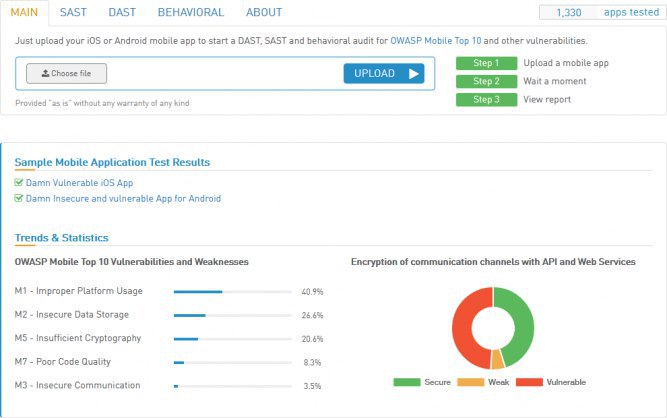
Task: Open Damn Vulnerable iOS App sample
Action: 79,183
